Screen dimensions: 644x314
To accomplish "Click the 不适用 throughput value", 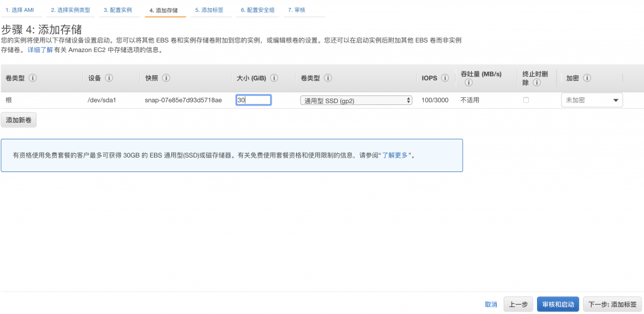I will coord(469,100).
